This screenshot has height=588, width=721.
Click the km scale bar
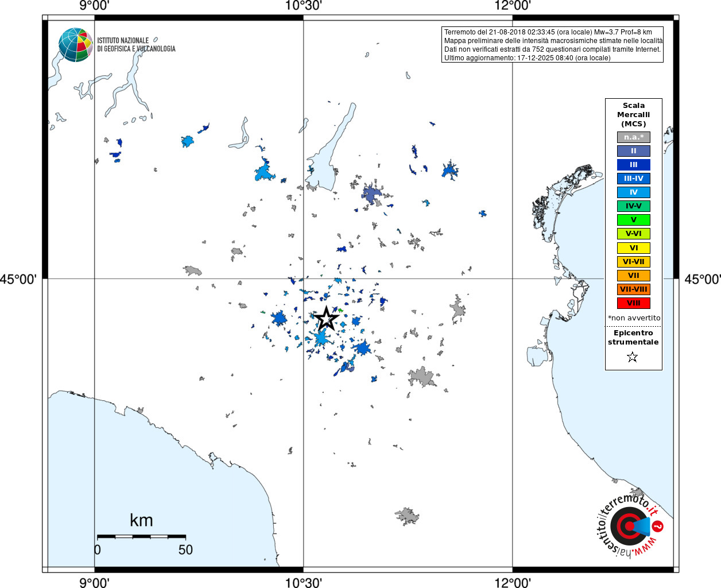(141, 536)
